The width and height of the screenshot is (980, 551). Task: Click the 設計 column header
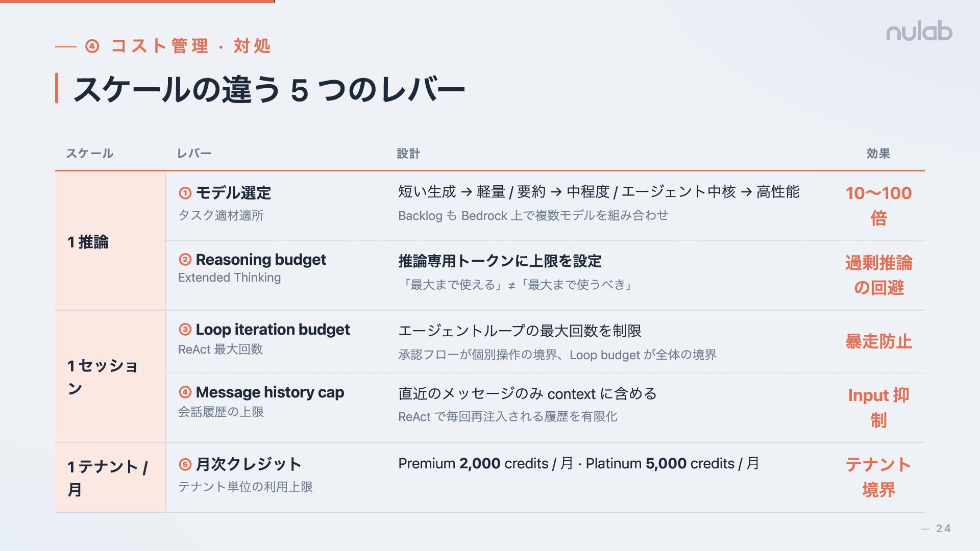[408, 154]
